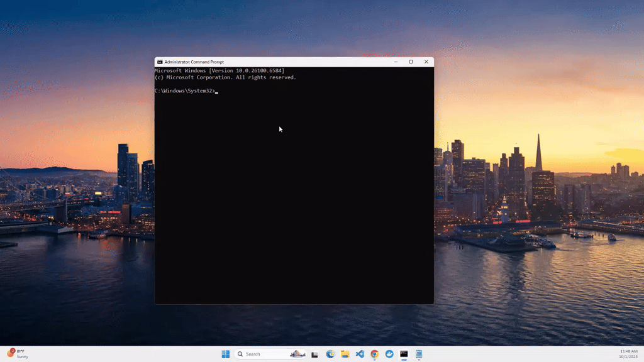Click the Command Prompt title bar icon
Screen dimensions: 644x362
(160, 62)
